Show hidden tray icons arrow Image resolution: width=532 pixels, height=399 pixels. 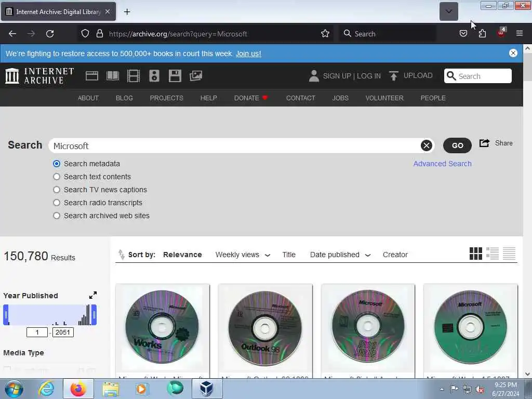pyautogui.click(x=442, y=389)
